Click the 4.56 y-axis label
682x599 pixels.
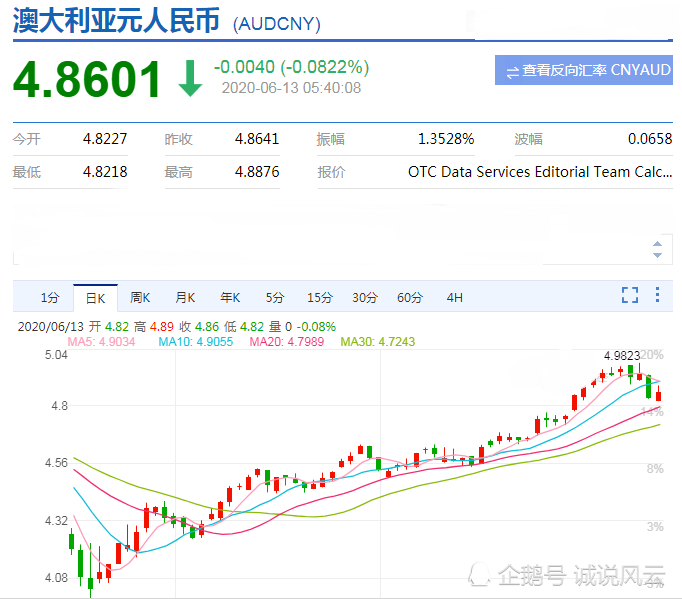click(56, 462)
